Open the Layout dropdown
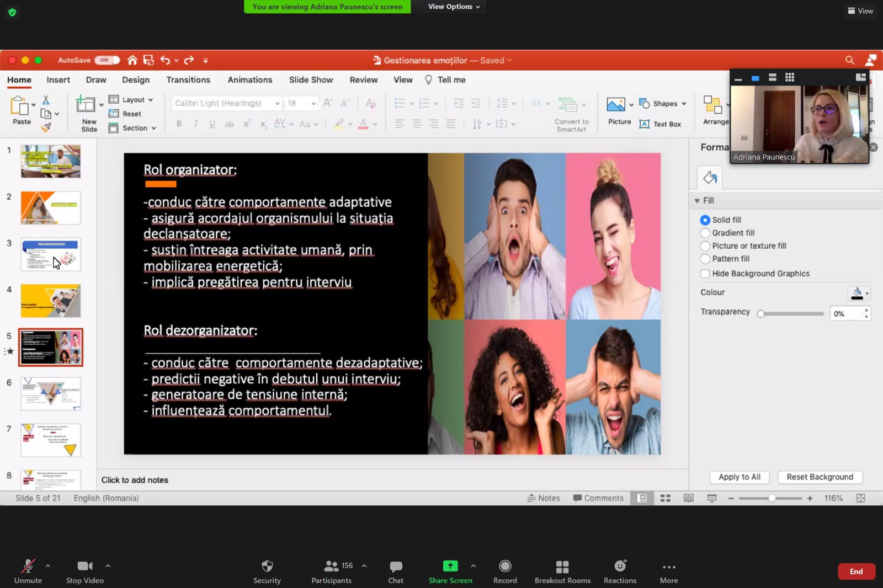 (x=131, y=100)
